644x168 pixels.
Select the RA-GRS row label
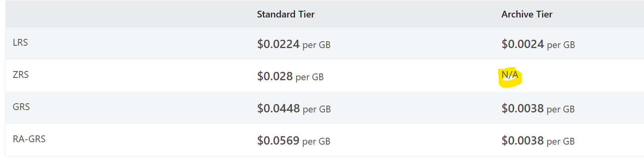coord(29,139)
